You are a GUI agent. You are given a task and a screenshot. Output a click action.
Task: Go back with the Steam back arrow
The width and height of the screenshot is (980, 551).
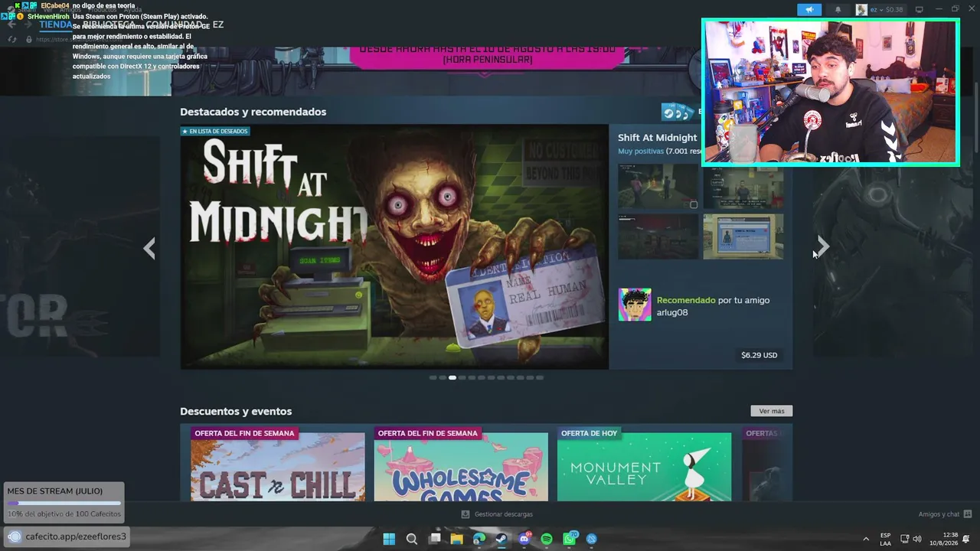[11, 24]
